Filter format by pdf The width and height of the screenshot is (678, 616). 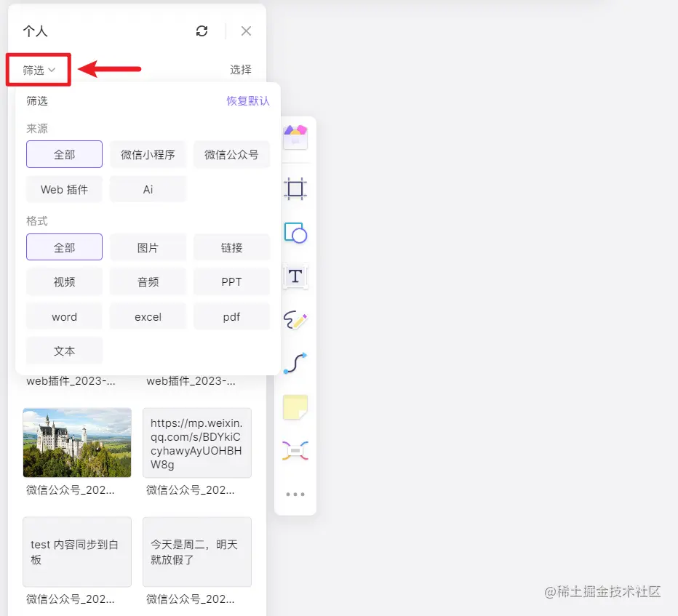pos(231,316)
